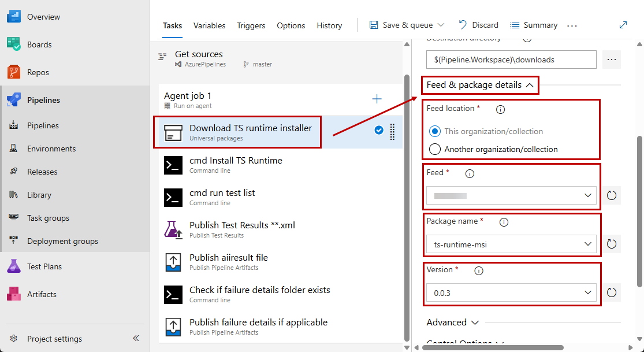Add a task with the plus icon

(x=377, y=99)
